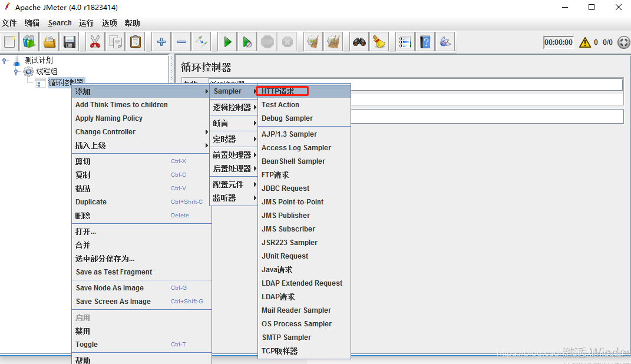
Task: Click the Collapse all minus icon
Action: coord(181,42)
